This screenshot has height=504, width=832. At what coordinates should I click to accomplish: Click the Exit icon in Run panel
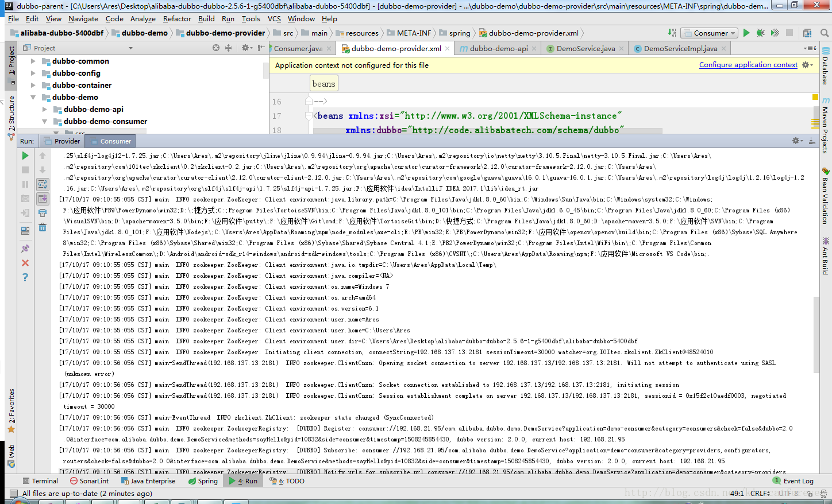tap(25, 213)
